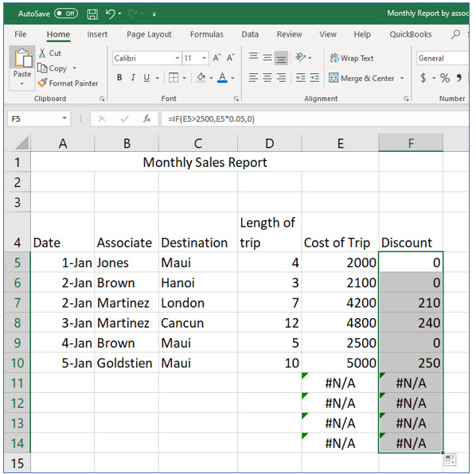Screen dimensions: 476x474
Task: Open the File tab
Action: (21, 34)
